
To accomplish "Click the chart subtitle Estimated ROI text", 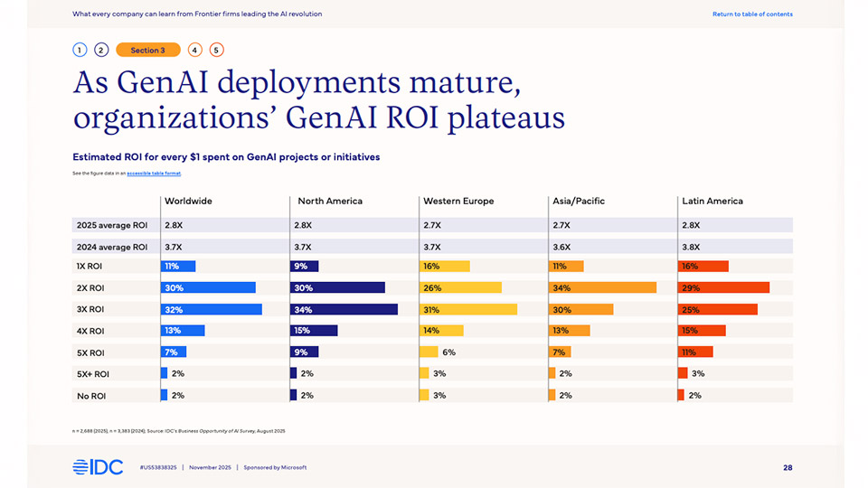I will tap(226, 157).
